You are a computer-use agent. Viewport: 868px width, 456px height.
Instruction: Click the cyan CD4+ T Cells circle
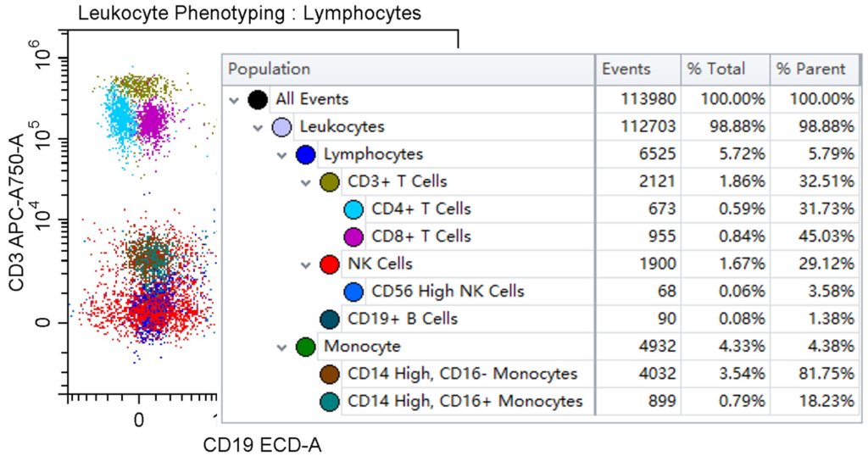tap(353, 209)
